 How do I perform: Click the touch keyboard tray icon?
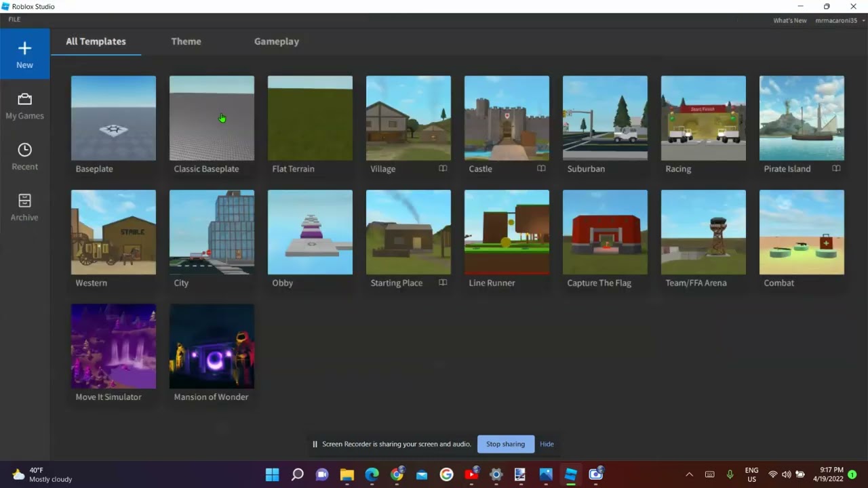click(709, 474)
